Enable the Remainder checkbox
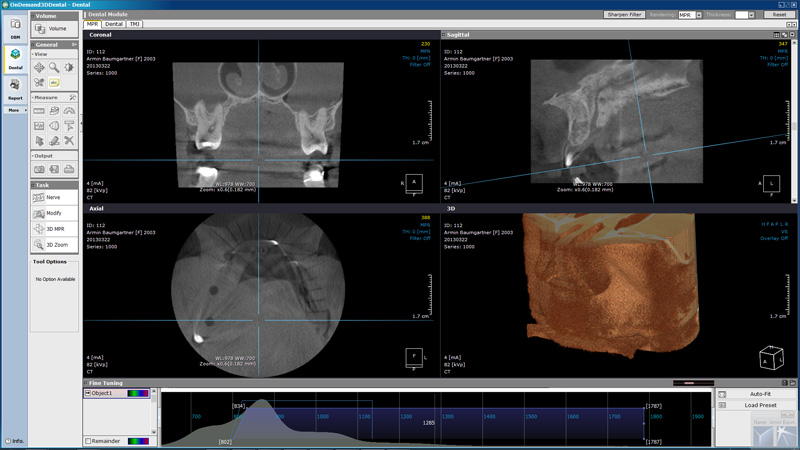This screenshot has height=450, width=800. (x=89, y=440)
